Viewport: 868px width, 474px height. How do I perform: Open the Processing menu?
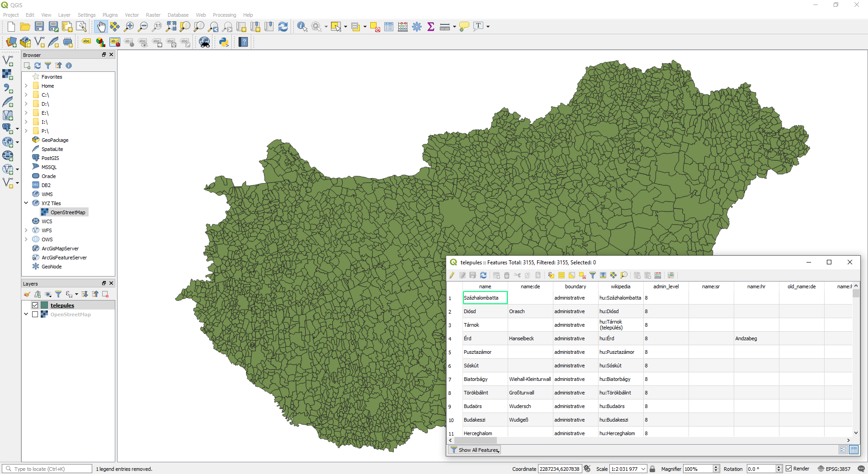click(x=224, y=15)
